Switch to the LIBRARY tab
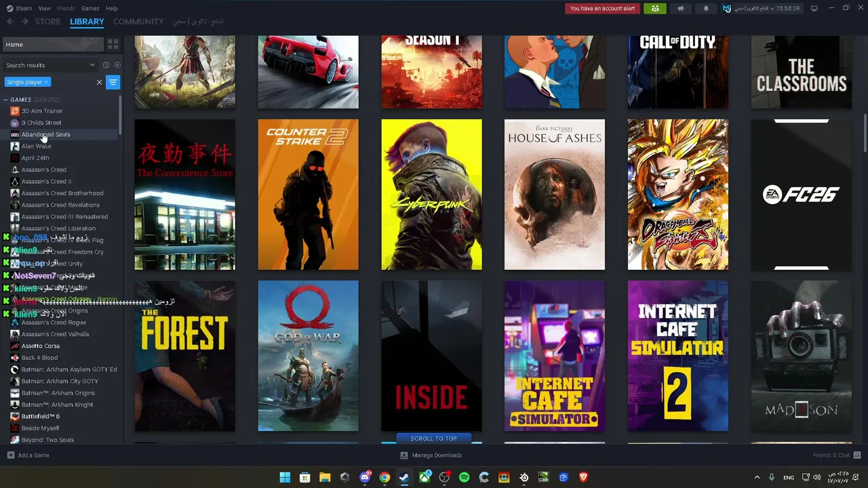The height and width of the screenshot is (488, 868). (87, 22)
